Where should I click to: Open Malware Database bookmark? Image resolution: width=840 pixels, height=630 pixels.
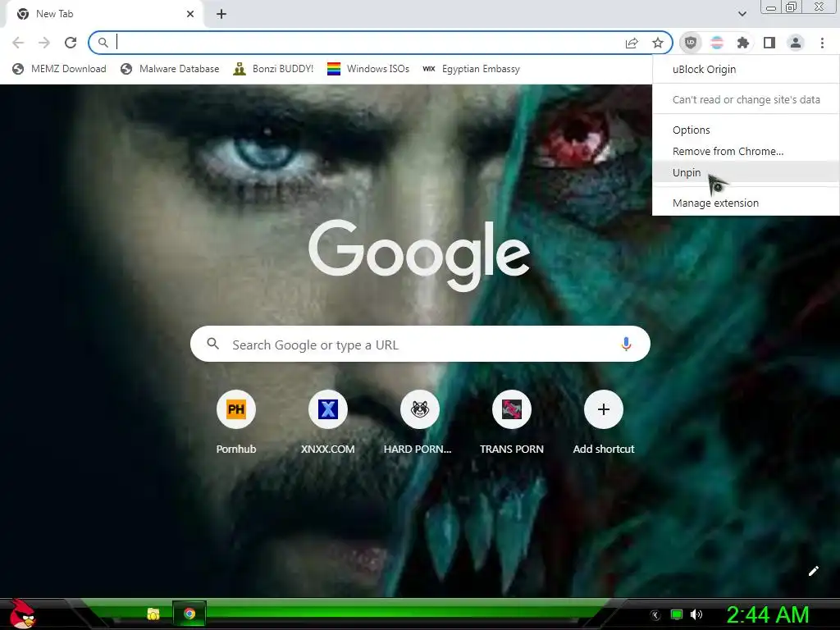point(170,69)
